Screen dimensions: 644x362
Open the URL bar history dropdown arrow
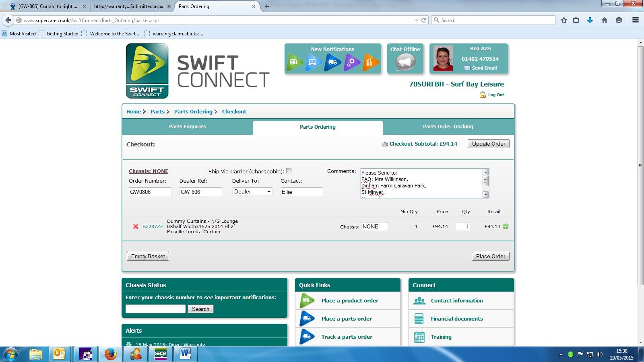417,21
